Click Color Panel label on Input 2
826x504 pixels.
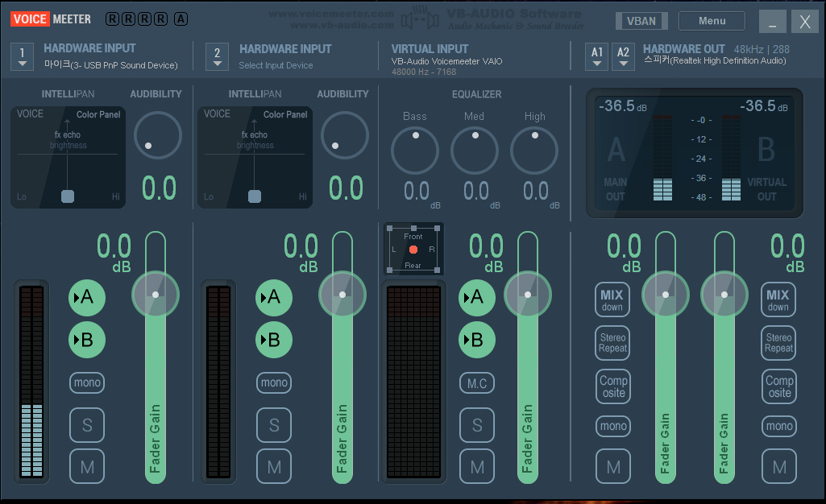pos(285,114)
